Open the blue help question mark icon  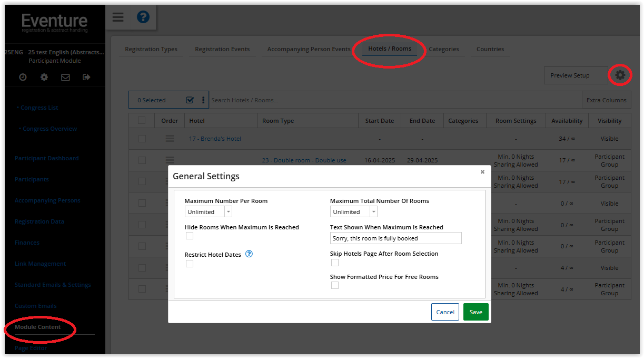[143, 17]
